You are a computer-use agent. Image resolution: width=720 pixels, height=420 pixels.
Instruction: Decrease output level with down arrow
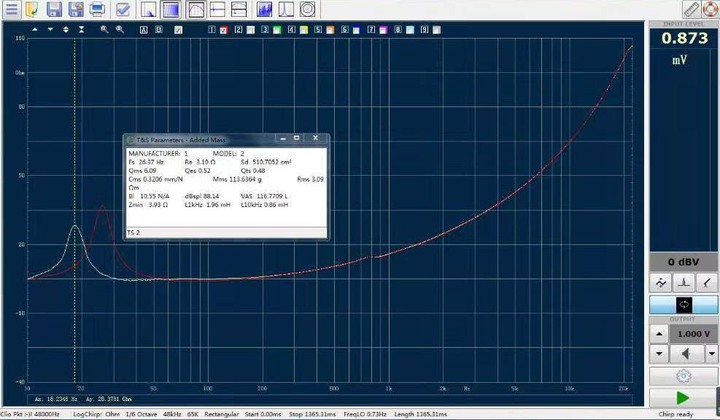pos(659,354)
